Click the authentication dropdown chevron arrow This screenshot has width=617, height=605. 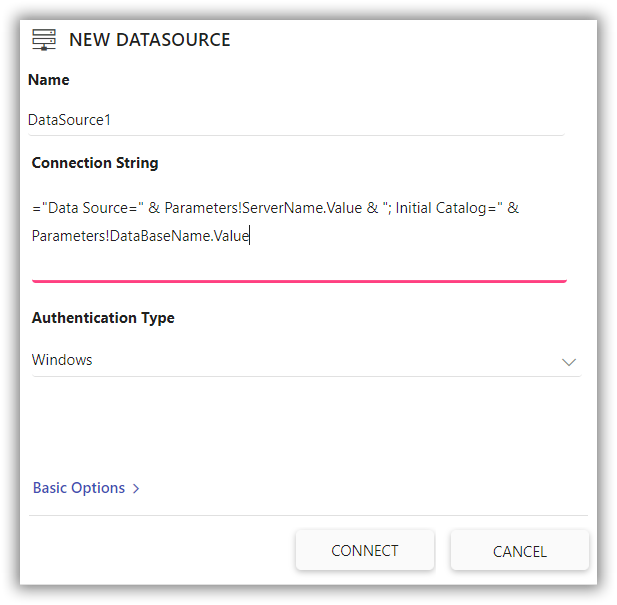click(569, 361)
